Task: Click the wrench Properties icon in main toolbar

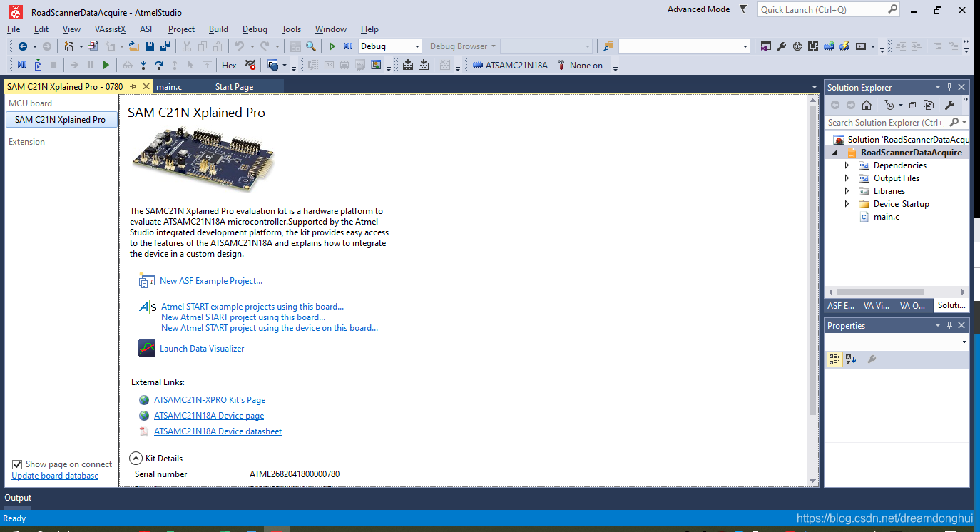Action: [781, 46]
